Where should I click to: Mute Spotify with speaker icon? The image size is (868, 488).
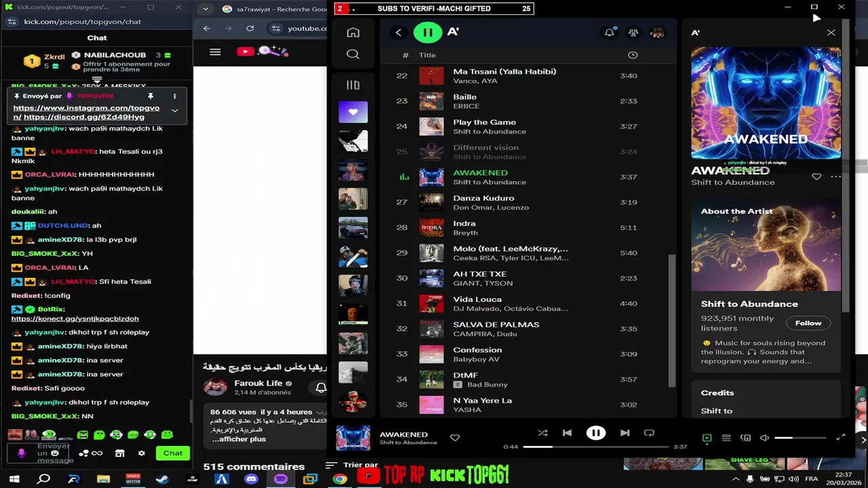764,438
